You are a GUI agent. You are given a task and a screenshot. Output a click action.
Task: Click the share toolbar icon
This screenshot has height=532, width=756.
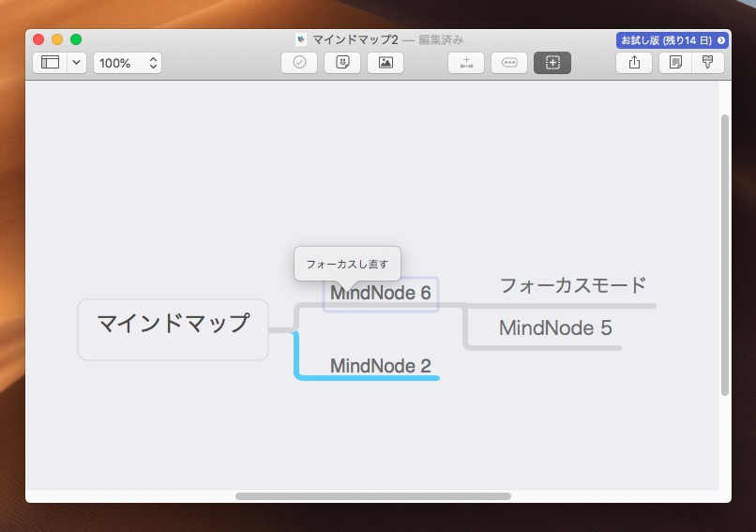pyautogui.click(x=634, y=63)
